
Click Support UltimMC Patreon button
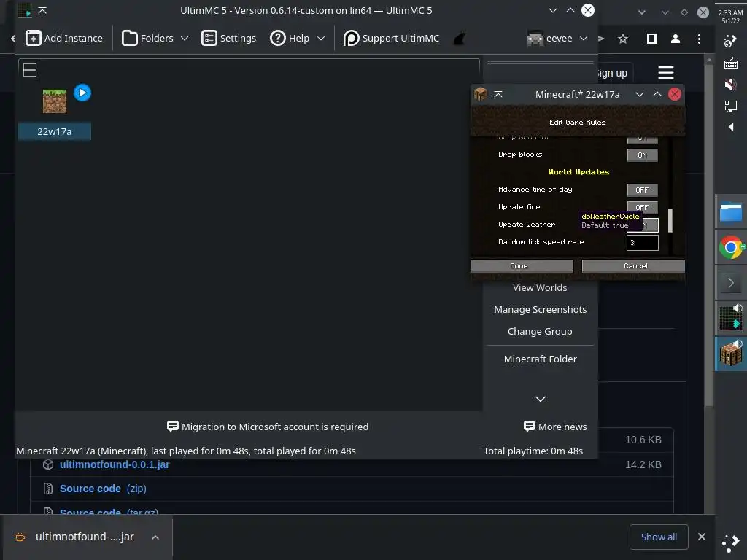(391, 38)
